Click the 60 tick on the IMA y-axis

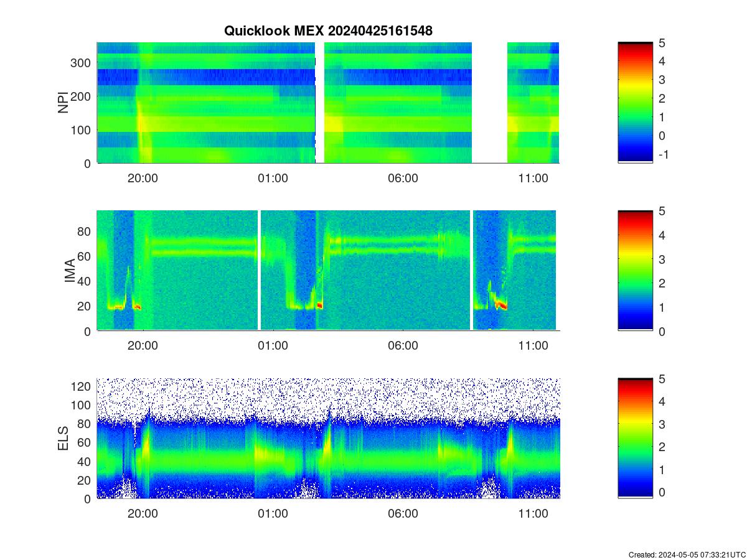85,256
